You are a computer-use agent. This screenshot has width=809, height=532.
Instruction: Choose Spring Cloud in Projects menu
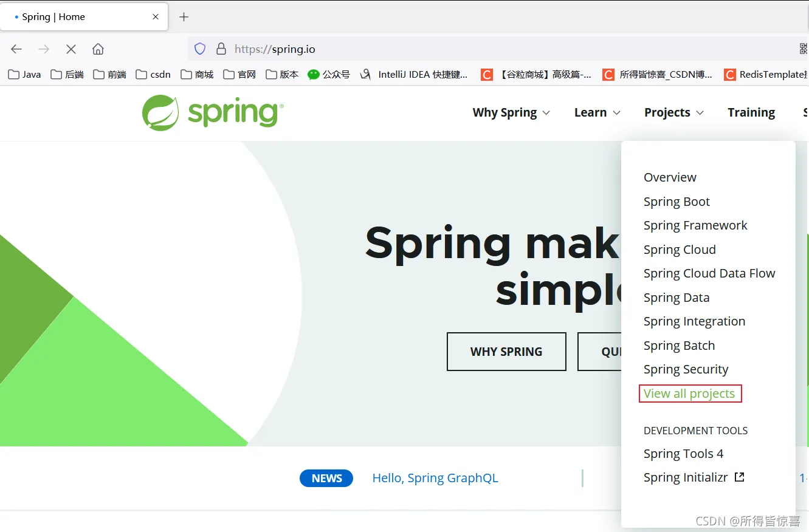680,250
